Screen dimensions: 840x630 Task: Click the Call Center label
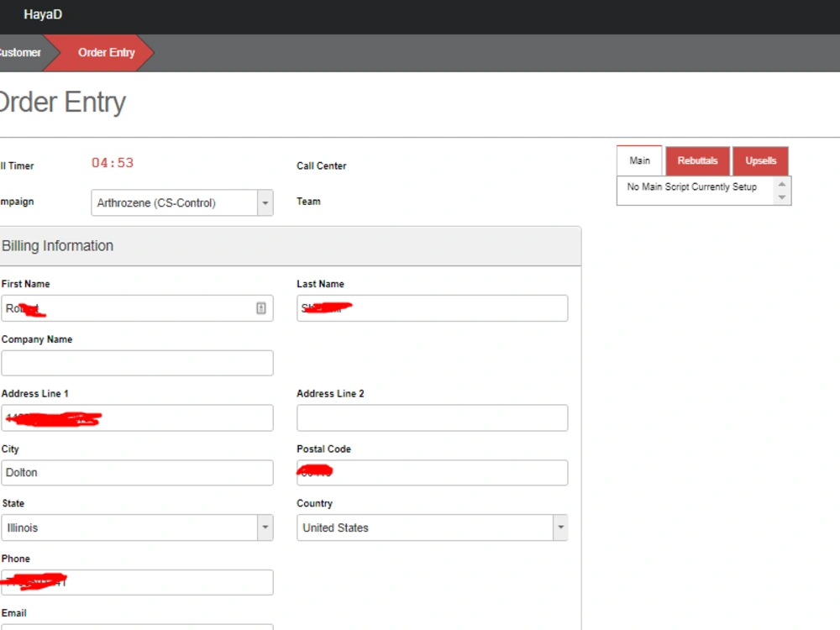pos(322,166)
